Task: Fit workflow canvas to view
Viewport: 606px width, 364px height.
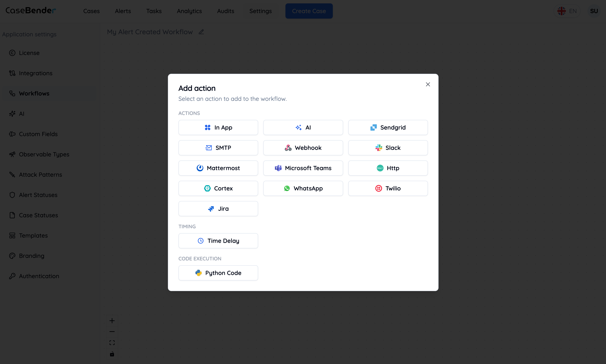Action: [112, 343]
